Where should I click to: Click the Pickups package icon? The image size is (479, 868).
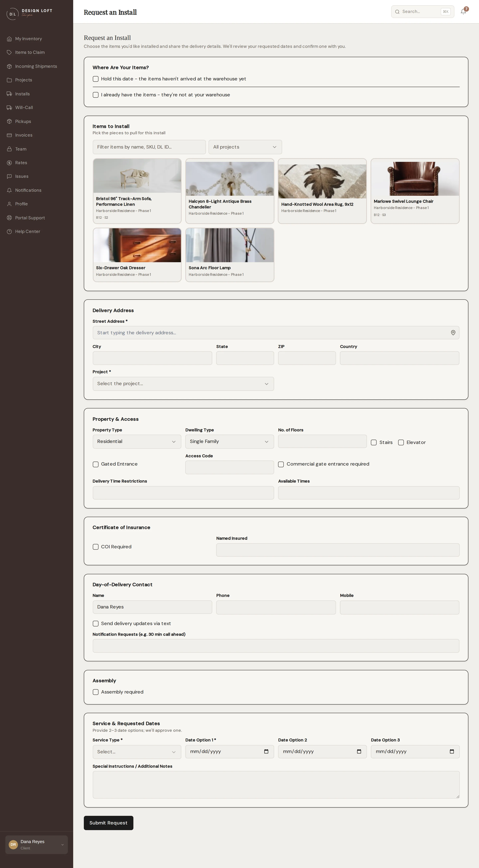click(9, 122)
